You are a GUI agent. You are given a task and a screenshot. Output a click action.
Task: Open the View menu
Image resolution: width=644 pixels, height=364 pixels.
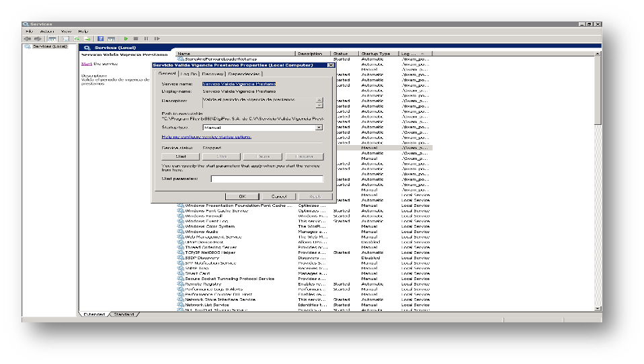[x=66, y=31]
